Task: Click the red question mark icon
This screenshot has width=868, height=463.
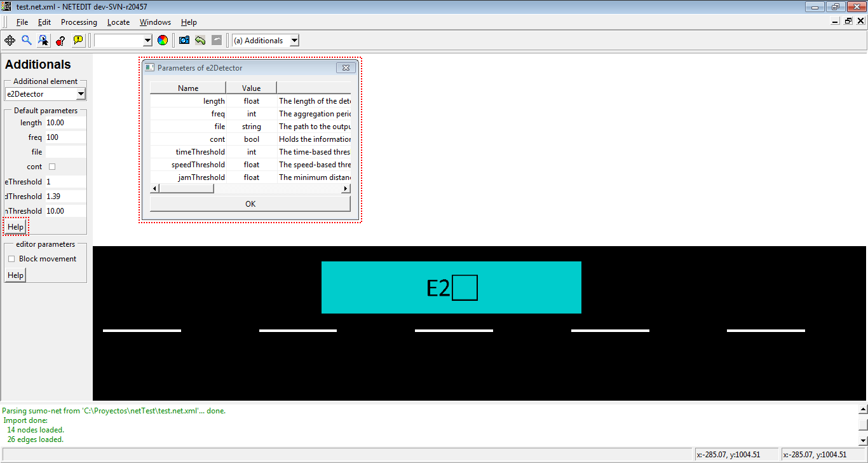Action: coord(60,40)
